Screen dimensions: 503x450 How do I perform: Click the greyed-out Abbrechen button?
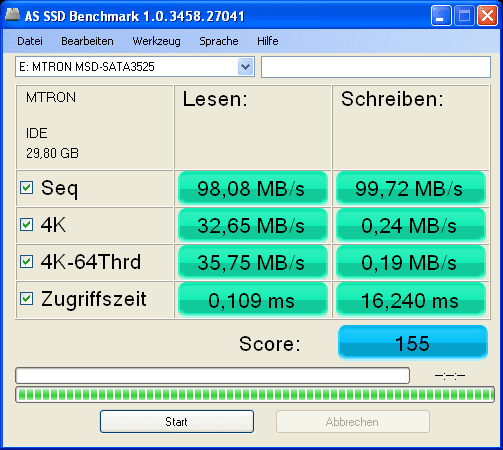(353, 422)
